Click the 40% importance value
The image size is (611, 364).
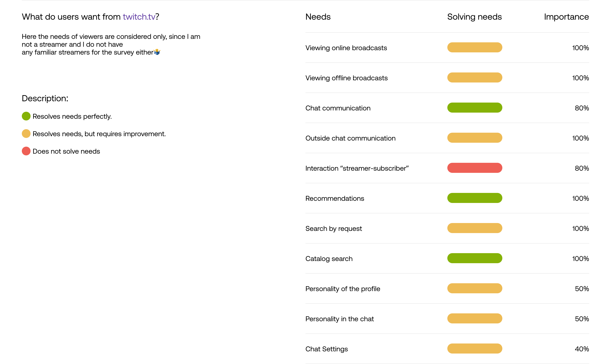point(581,349)
